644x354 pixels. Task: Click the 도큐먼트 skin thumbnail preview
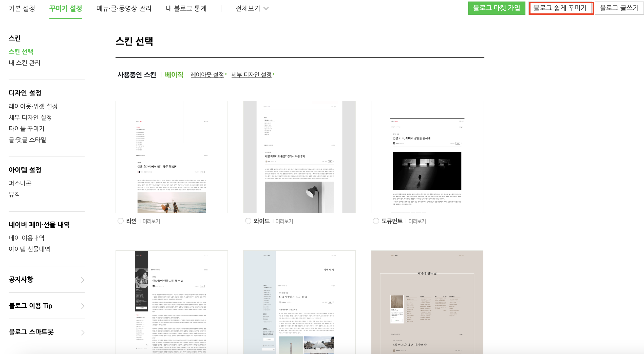[x=427, y=157]
